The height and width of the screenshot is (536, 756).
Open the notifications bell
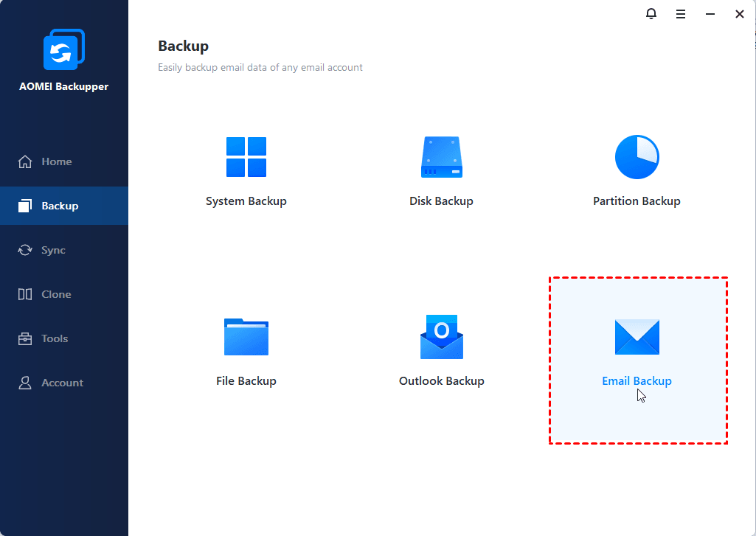pos(651,13)
